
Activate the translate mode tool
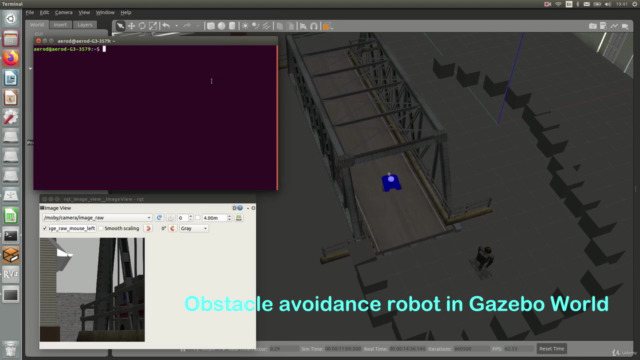click(x=131, y=26)
